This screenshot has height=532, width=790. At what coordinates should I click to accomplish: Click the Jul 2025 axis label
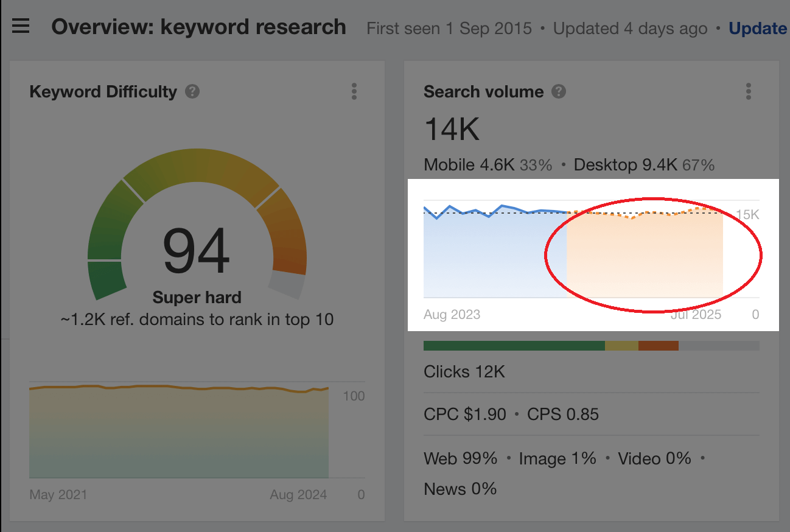(696, 314)
